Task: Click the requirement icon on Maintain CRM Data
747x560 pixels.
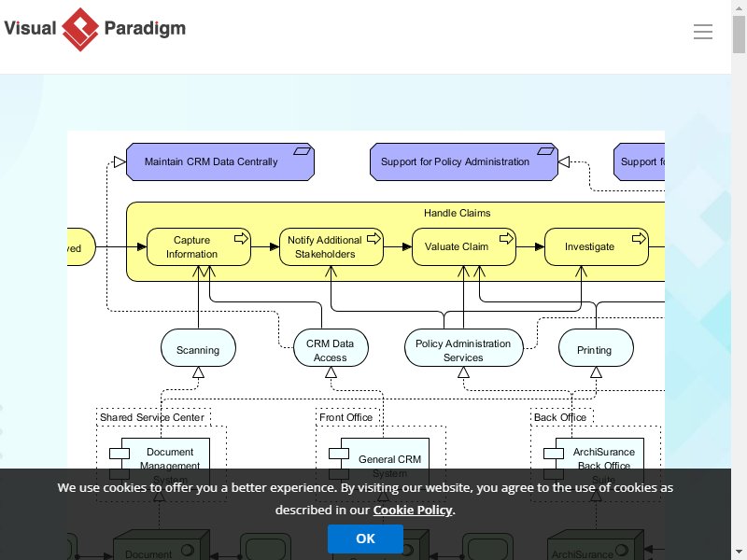Action: point(302,151)
